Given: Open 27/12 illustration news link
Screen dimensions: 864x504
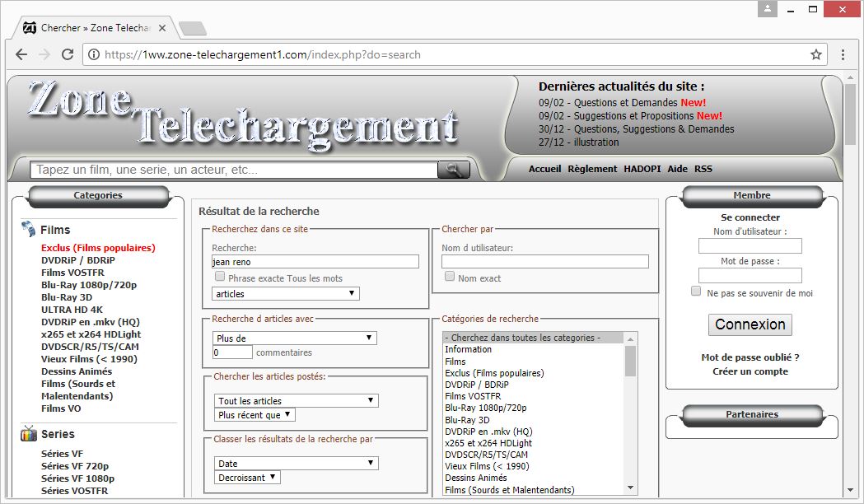Looking at the screenshot, I should tap(578, 142).
